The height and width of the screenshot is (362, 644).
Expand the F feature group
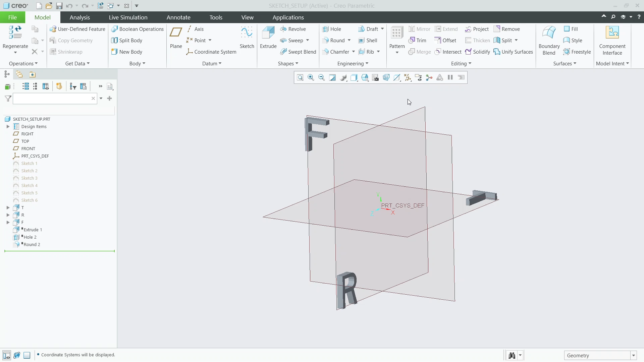tap(8, 223)
